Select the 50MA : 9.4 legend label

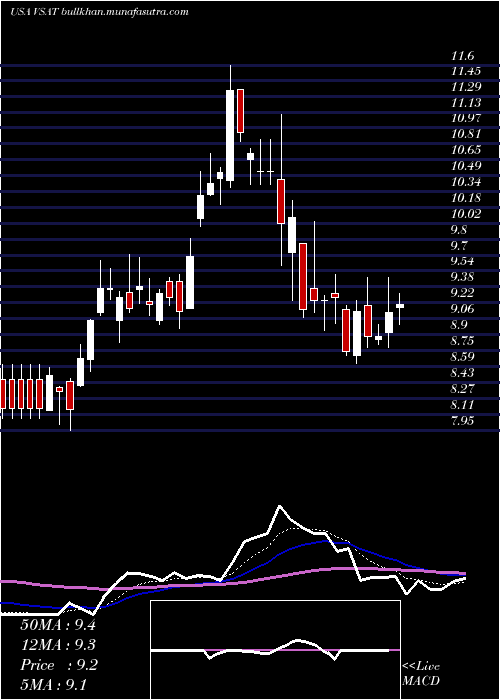pyautogui.click(x=58, y=624)
